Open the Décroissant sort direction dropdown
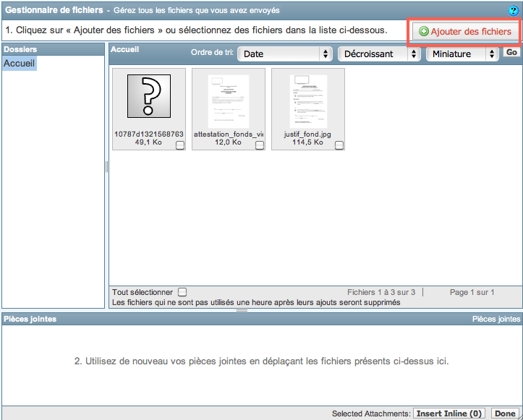Screen dimensions: 523x420 [x=378, y=53]
